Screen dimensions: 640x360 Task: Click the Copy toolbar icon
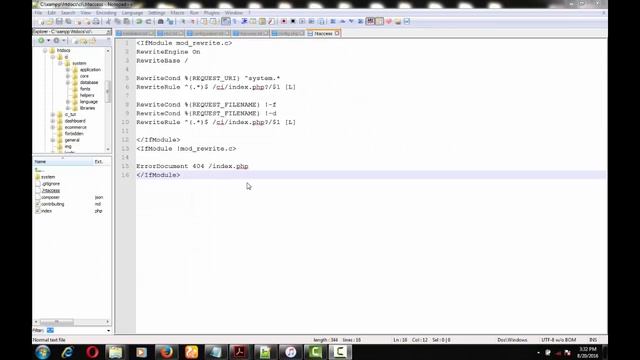click(x=118, y=21)
